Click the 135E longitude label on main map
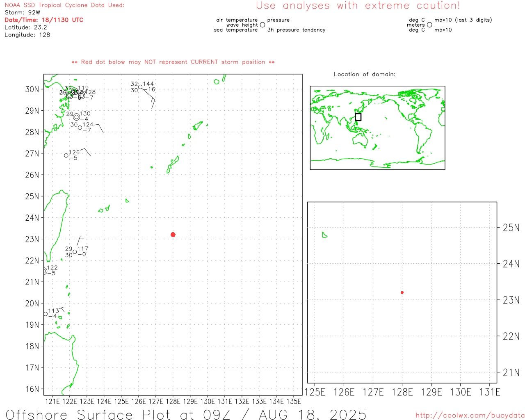The height and width of the screenshot is (420, 525). point(294,402)
